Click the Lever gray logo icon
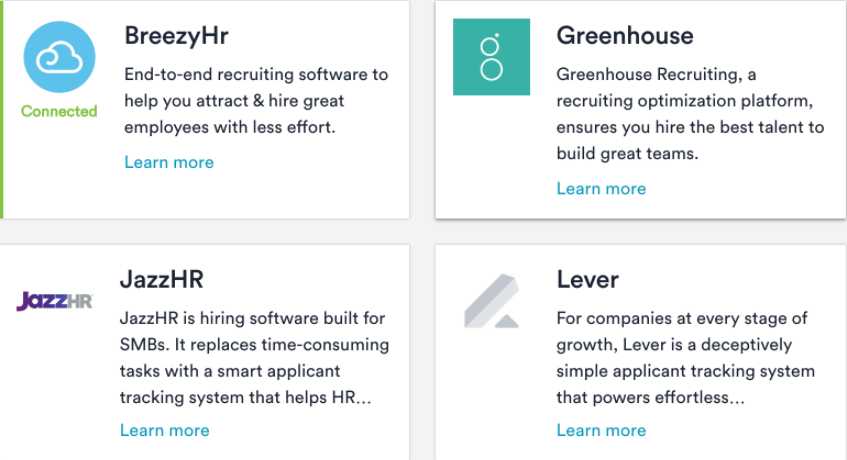847x460 pixels. [492, 301]
